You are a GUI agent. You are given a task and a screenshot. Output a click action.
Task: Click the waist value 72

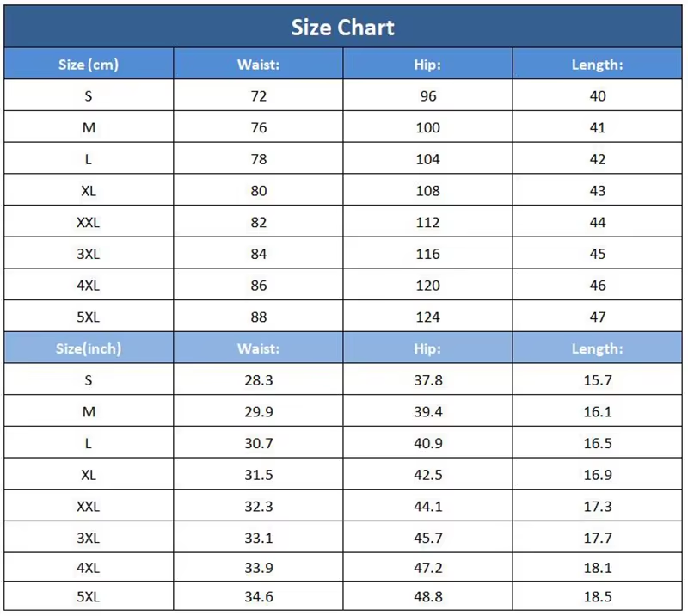(259, 96)
